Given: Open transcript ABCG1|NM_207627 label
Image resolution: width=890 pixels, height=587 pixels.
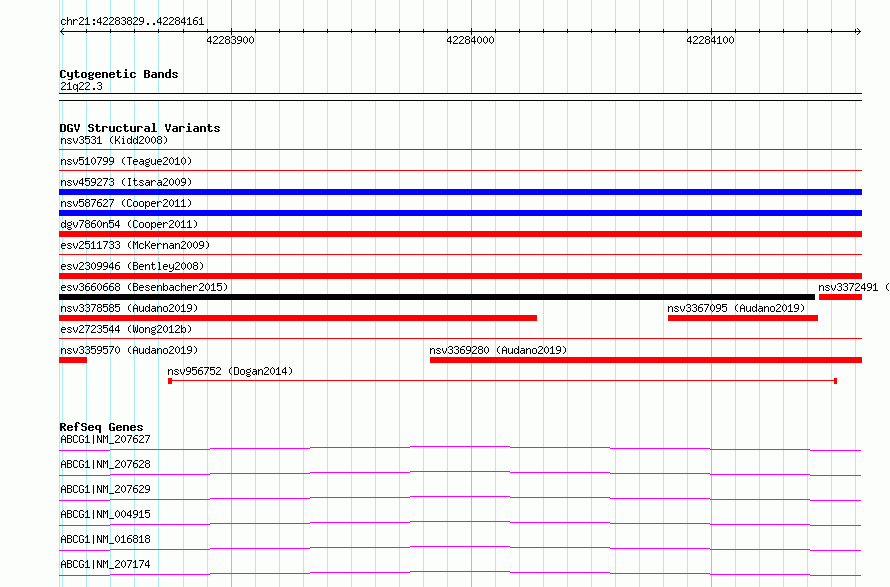Looking at the screenshot, I should pos(106,439).
